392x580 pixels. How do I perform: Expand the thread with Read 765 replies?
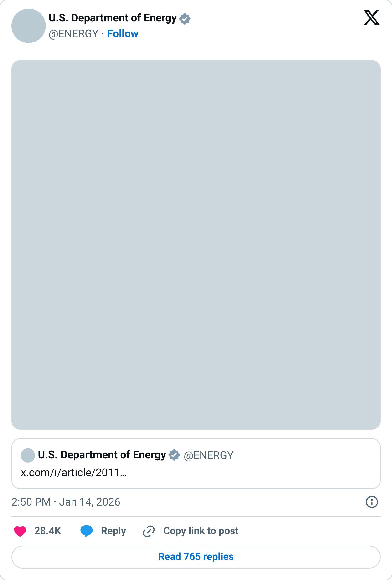coord(196,559)
